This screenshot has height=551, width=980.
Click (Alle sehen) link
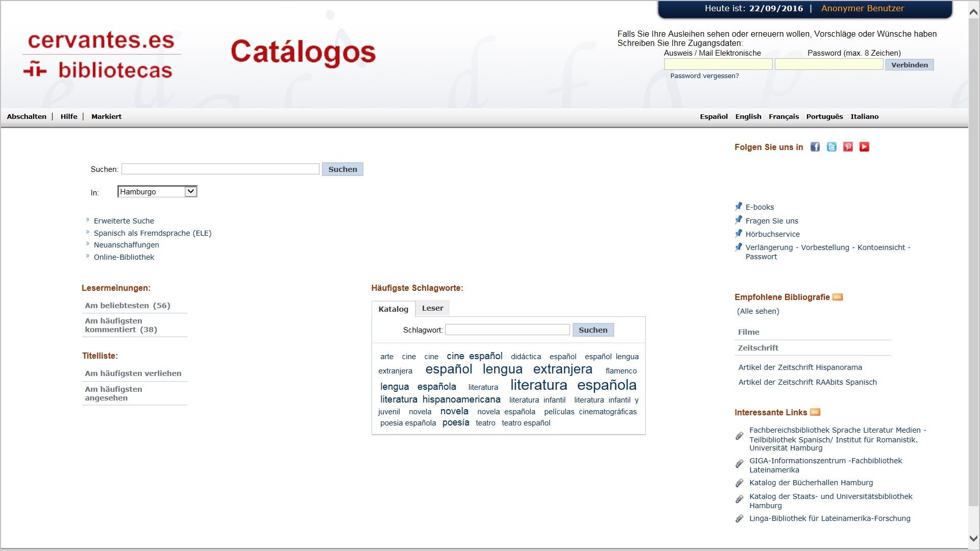point(758,311)
